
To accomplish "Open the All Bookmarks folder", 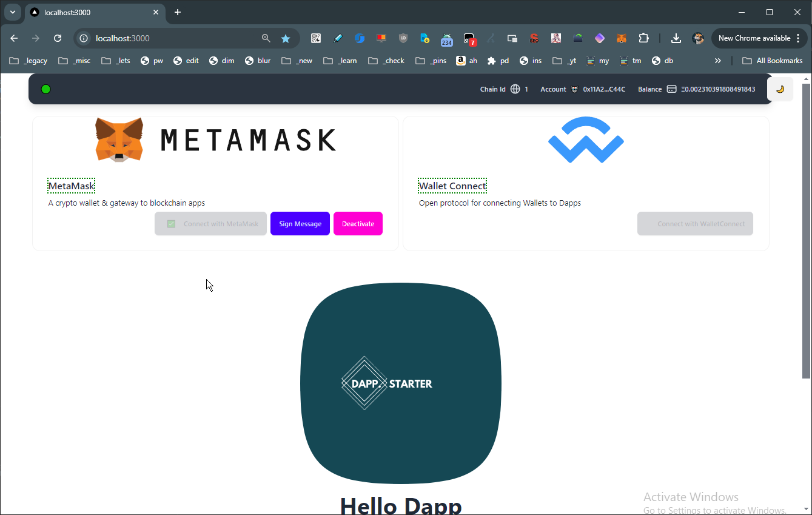I will pos(773,61).
